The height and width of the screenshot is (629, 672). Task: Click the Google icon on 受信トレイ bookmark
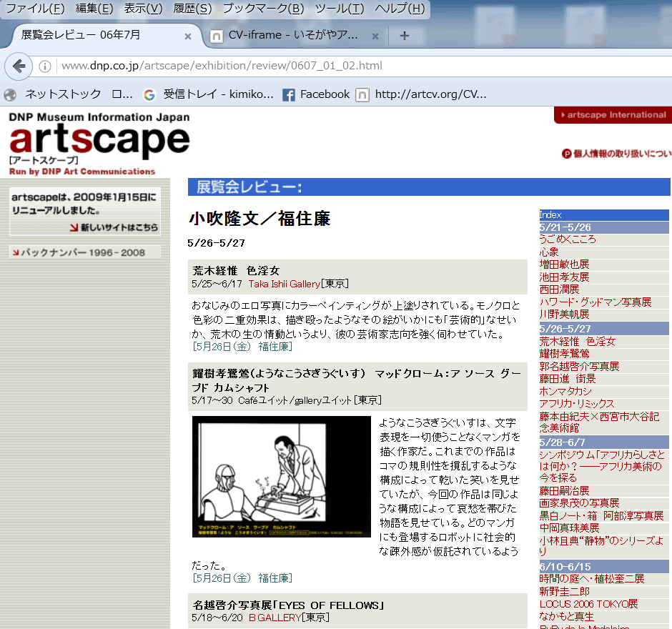pos(149,94)
